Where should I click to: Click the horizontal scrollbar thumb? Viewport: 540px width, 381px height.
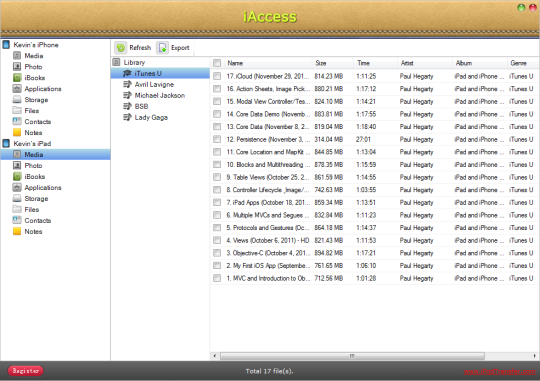coord(352,356)
